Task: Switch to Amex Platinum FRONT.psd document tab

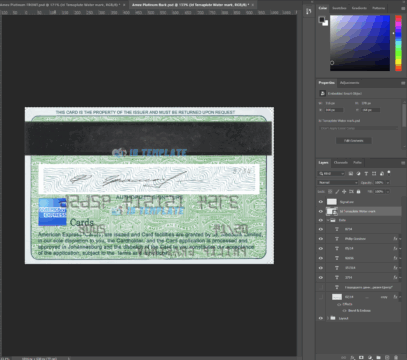Action: coord(60,5)
